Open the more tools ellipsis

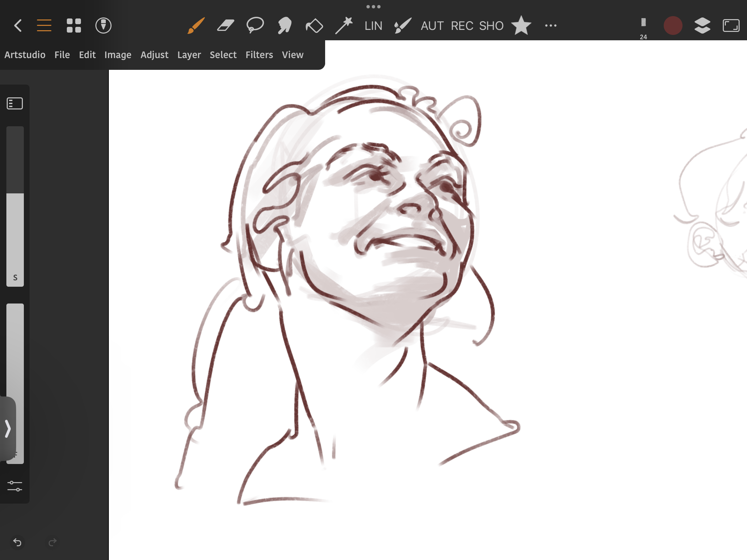[x=551, y=25]
